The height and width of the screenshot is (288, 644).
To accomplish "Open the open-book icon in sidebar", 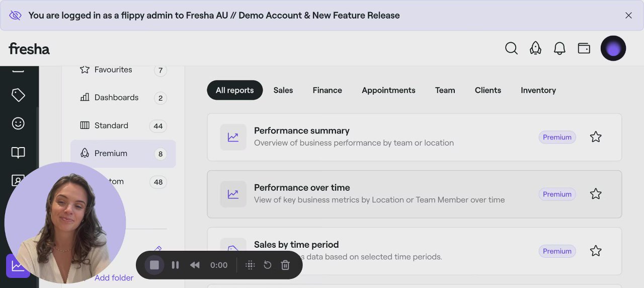I will click(x=18, y=152).
